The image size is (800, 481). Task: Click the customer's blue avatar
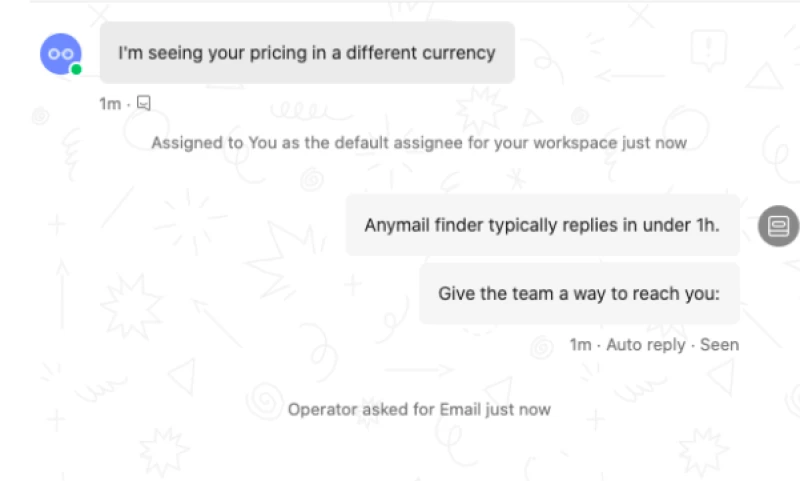pyautogui.click(x=60, y=53)
